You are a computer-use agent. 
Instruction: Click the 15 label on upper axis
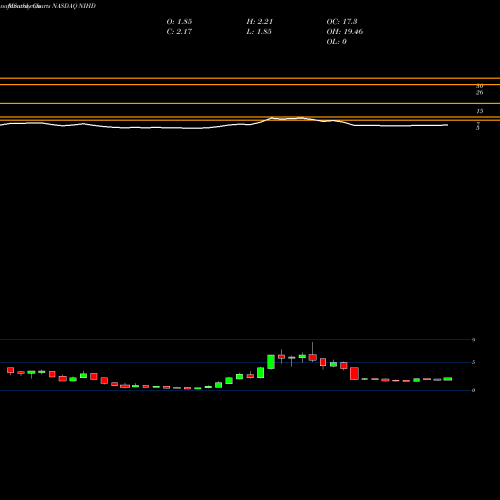point(479,111)
